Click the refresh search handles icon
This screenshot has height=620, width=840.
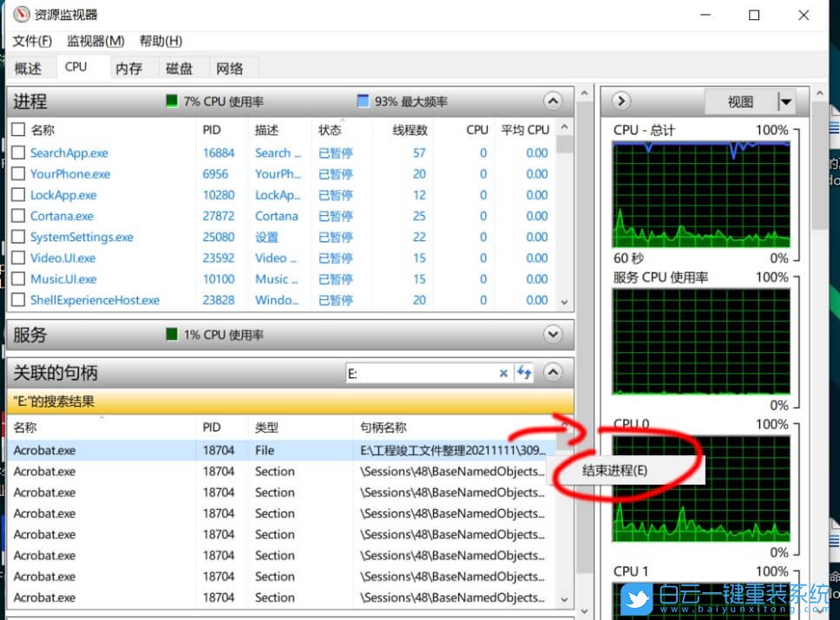pyautogui.click(x=524, y=372)
